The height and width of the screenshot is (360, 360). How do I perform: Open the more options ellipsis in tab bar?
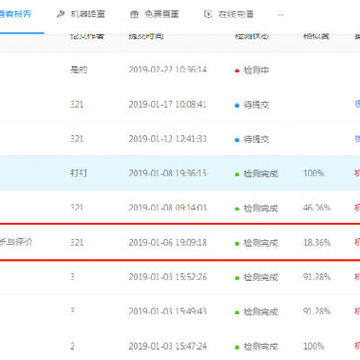281,15
